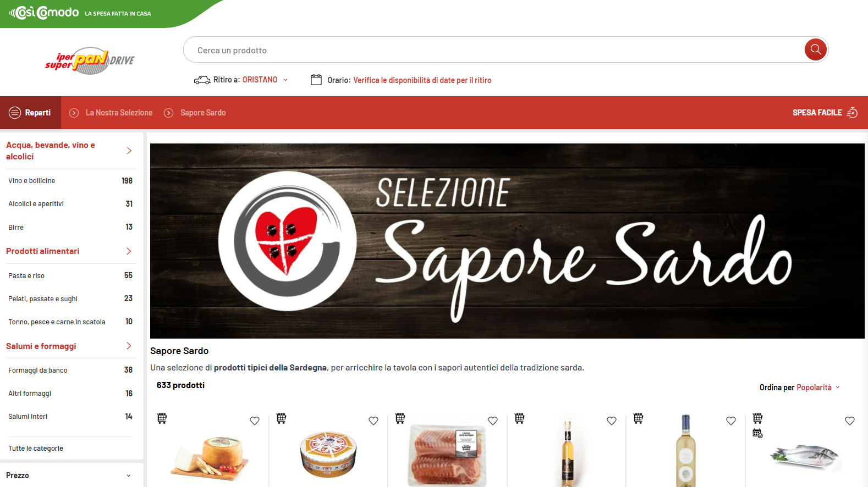
Task: Click the red search magnifier button
Action: pyautogui.click(x=816, y=49)
